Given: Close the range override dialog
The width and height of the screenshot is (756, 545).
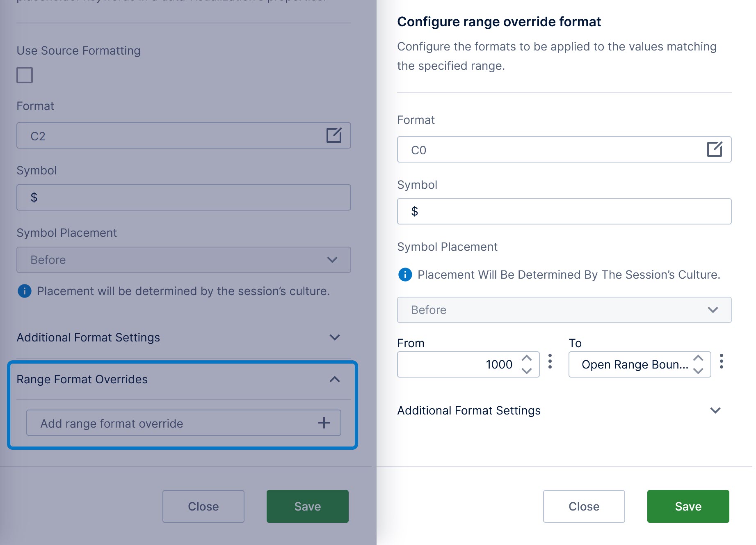Looking at the screenshot, I should coord(584,506).
